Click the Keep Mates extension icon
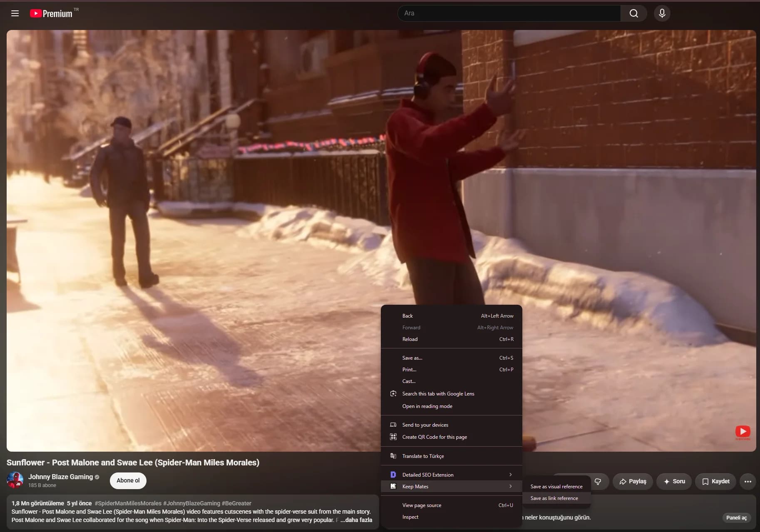Image resolution: width=760 pixels, height=532 pixels. pyautogui.click(x=393, y=486)
